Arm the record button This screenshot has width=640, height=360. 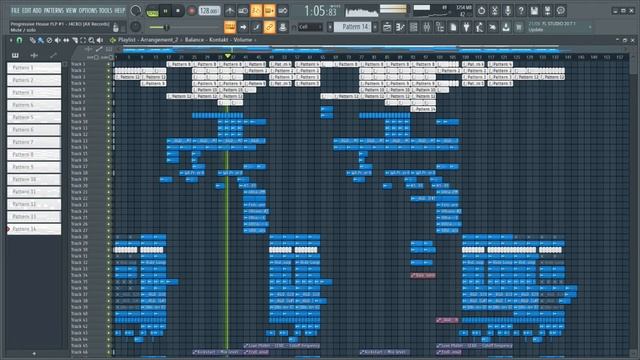191,11
